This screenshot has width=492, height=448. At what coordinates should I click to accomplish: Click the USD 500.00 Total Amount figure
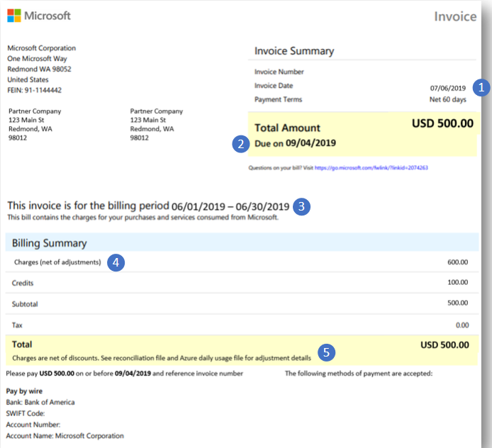tap(442, 123)
